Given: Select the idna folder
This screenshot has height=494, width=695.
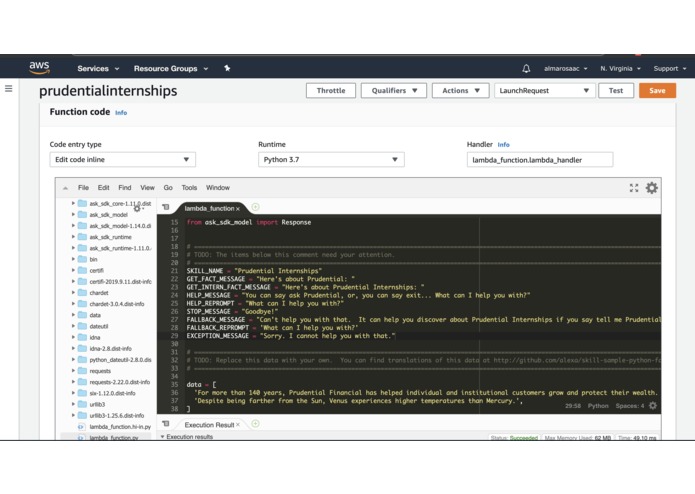Looking at the screenshot, I should click(x=94, y=337).
